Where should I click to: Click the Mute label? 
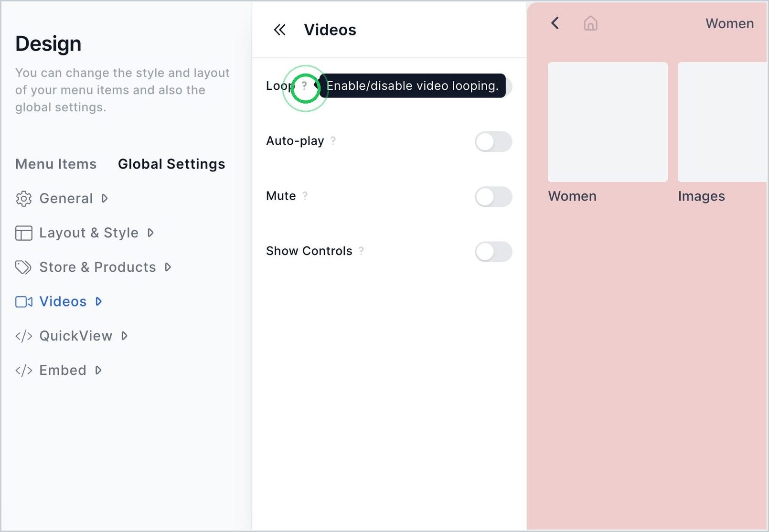(281, 196)
